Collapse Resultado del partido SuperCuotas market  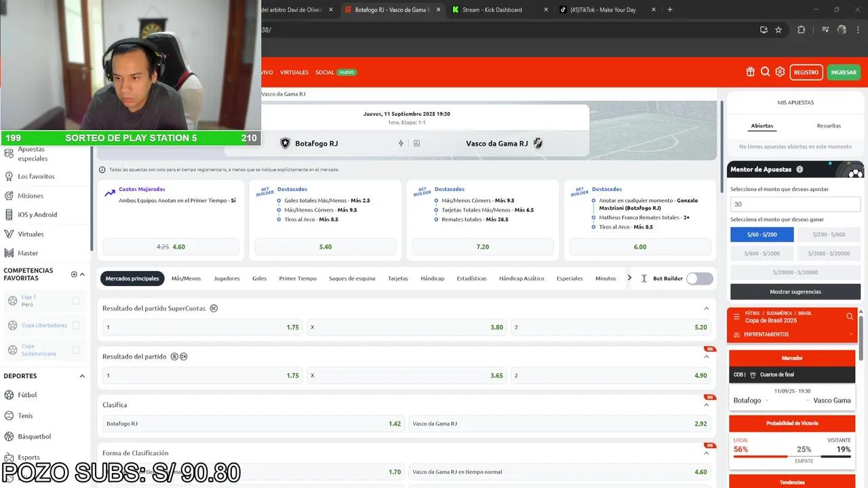706,308
